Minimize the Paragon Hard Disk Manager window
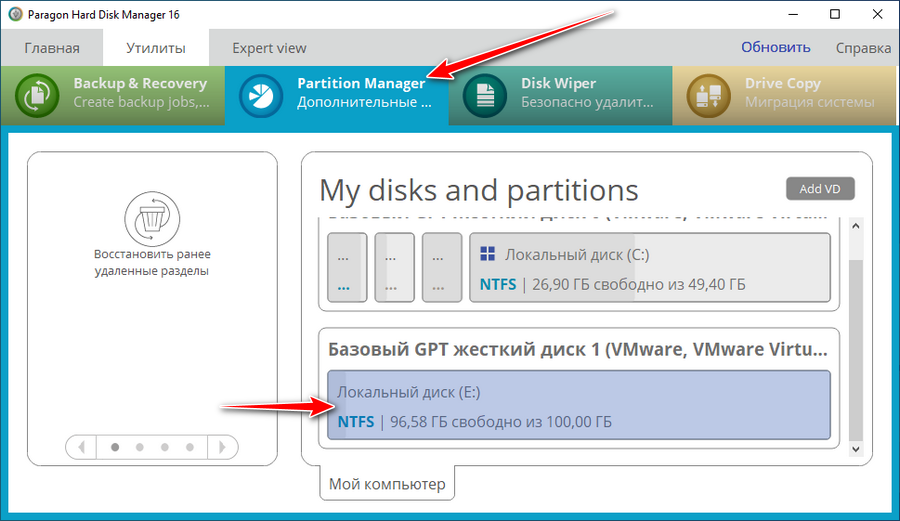Image resolution: width=900 pixels, height=521 pixels. (793, 14)
